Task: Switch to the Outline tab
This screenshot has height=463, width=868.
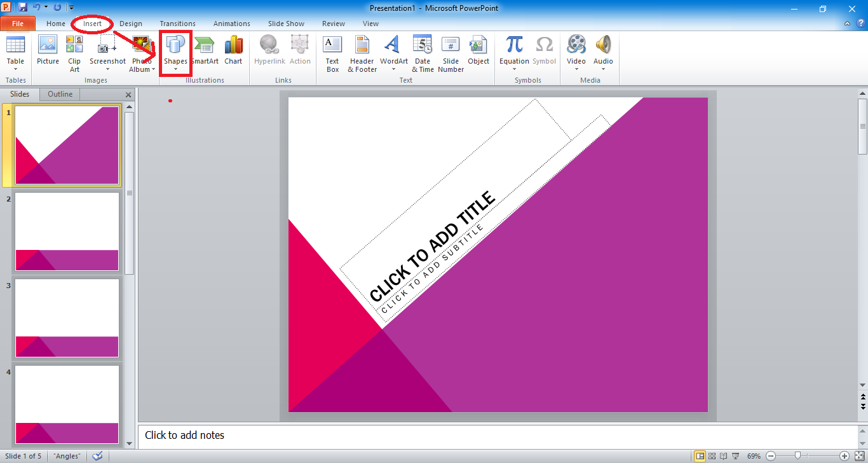Action: click(x=59, y=93)
